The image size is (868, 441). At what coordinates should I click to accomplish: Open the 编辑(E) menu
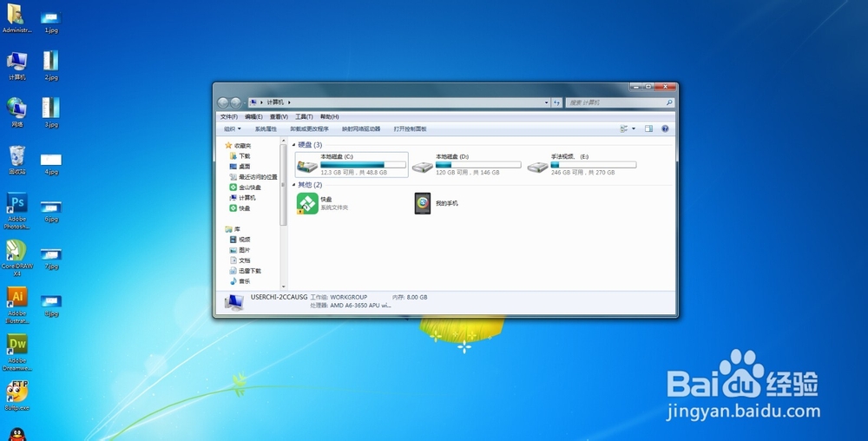tap(253, 116)
